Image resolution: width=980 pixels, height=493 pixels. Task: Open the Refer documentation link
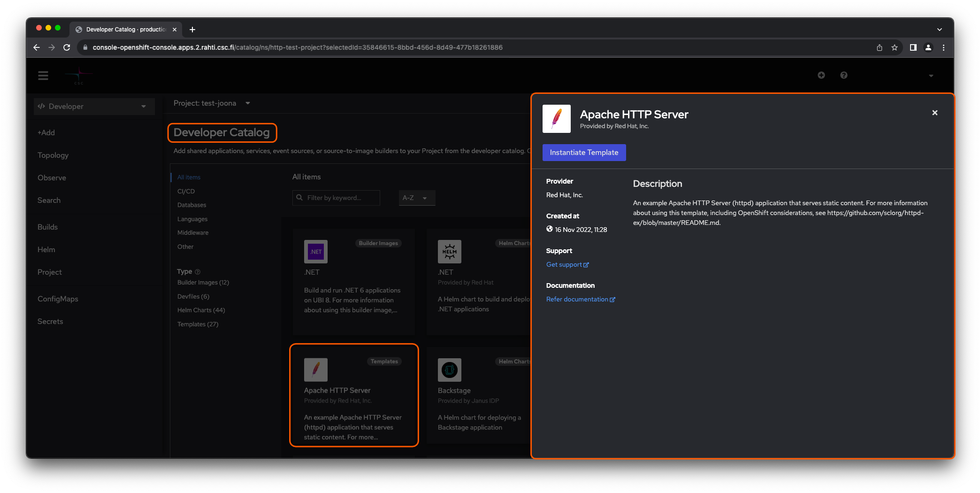581,300
